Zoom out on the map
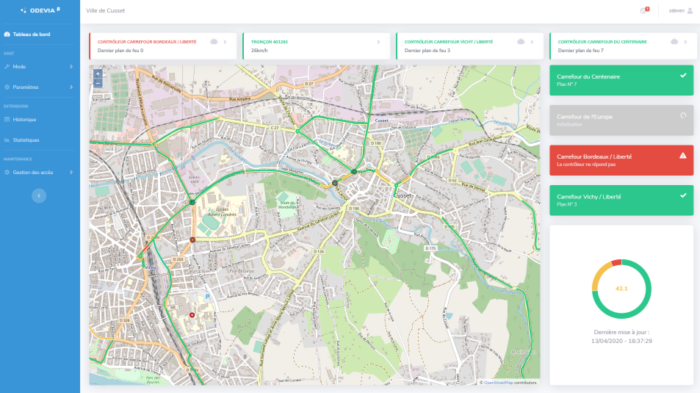 click(98, 83)
